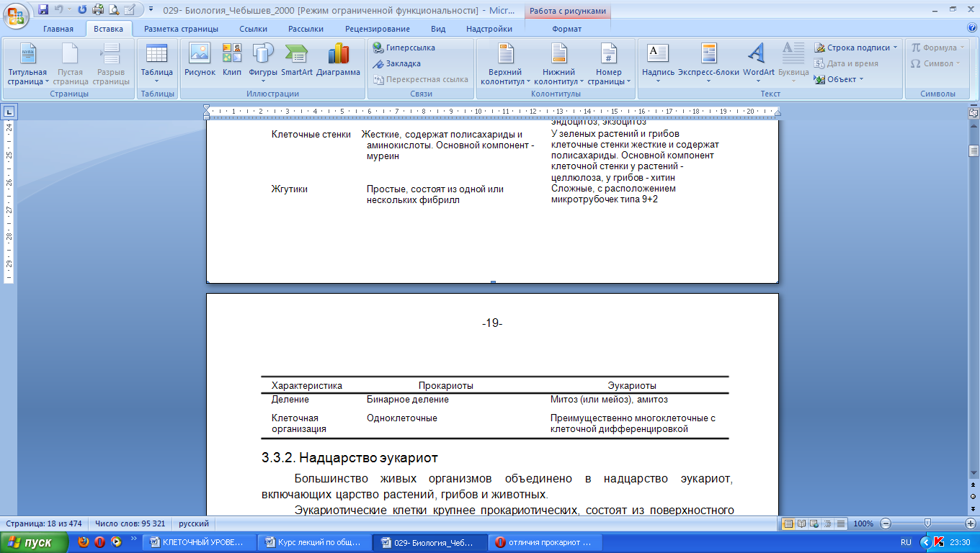Zoom out with minus button

pos(886,523)
